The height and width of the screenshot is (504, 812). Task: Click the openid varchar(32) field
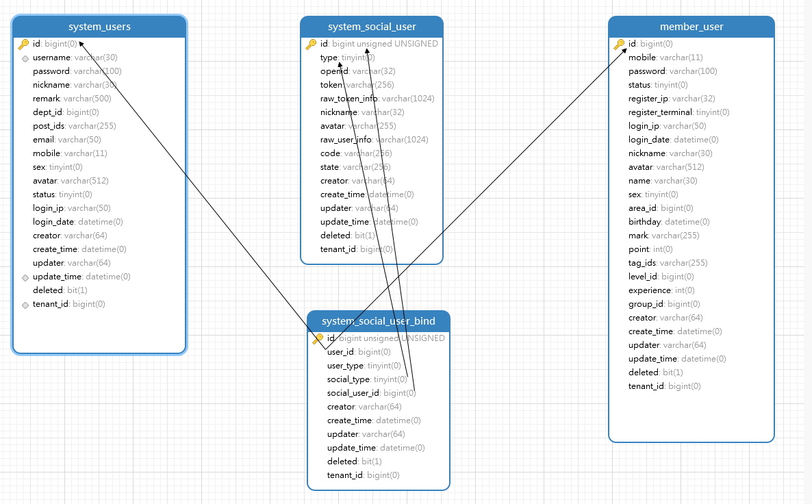pyautogui.click(x=357, y=71)
